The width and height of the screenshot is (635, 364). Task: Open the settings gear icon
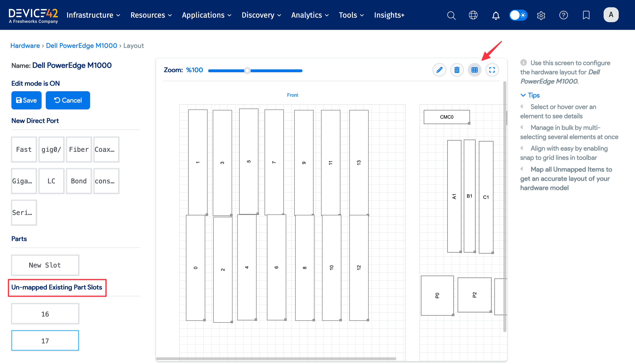[541, 15]
